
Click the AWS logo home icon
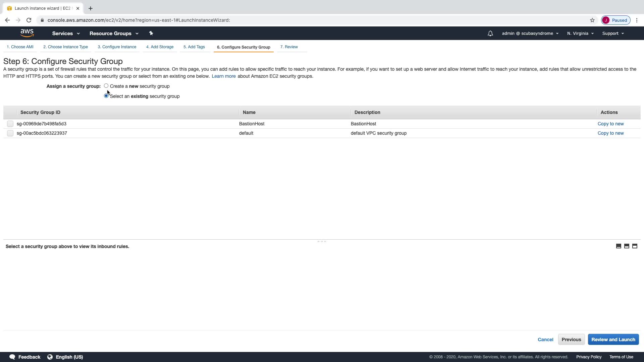[x=27, y=33]
